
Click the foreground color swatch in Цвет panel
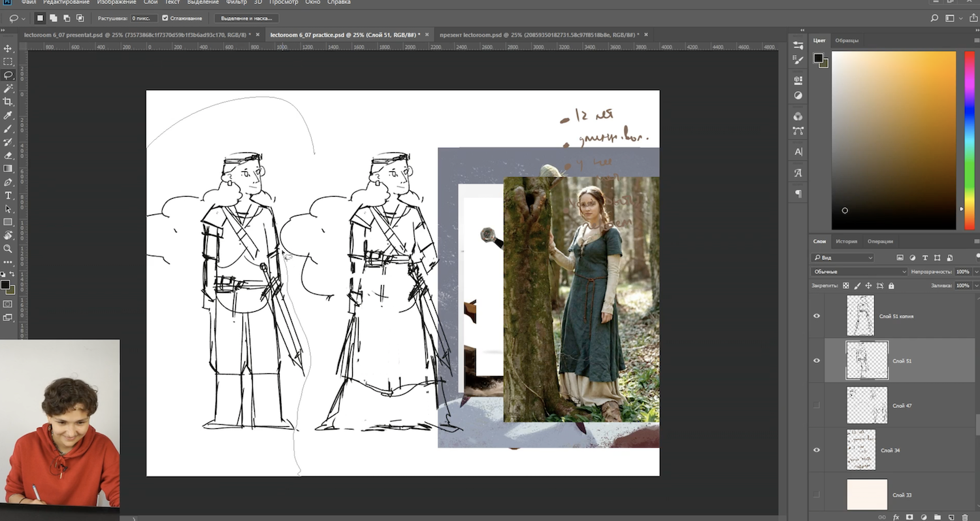coord(817,58)
